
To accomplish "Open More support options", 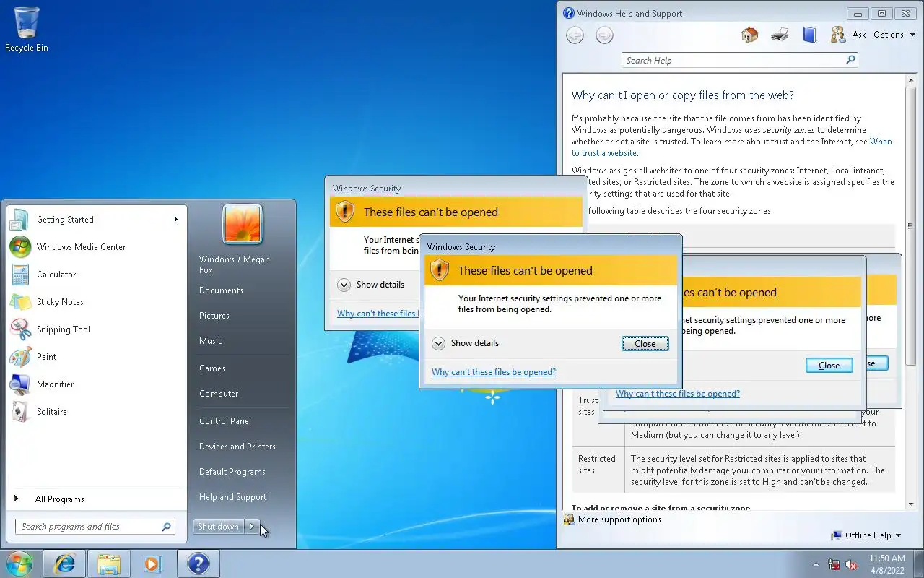I will pyautogui.click(x=612, y=519).
